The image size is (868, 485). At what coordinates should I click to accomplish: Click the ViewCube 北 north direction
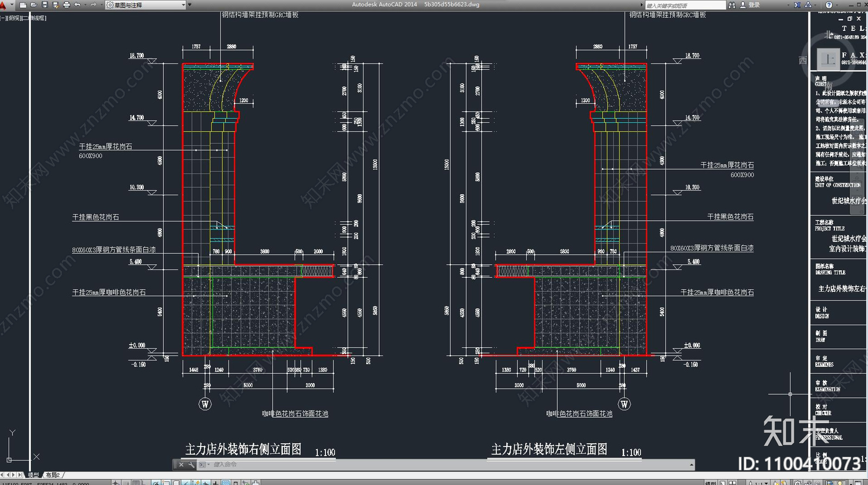click(x=828, y=35)
